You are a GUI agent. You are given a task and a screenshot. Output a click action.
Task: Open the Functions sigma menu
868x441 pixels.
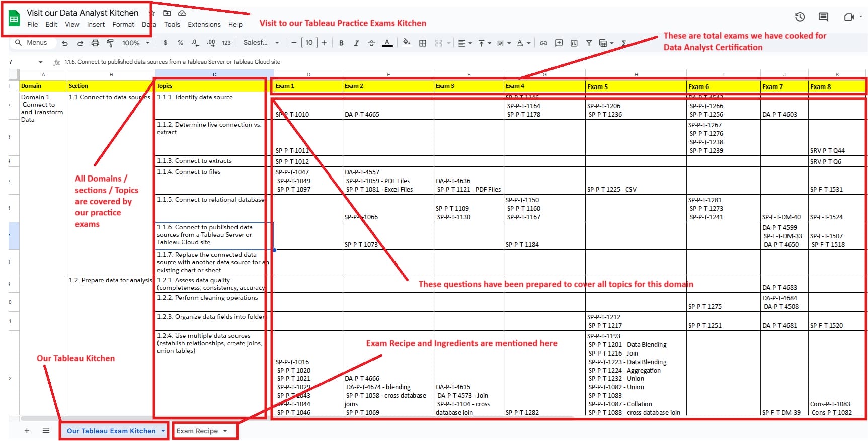click(x=623, y=43)
